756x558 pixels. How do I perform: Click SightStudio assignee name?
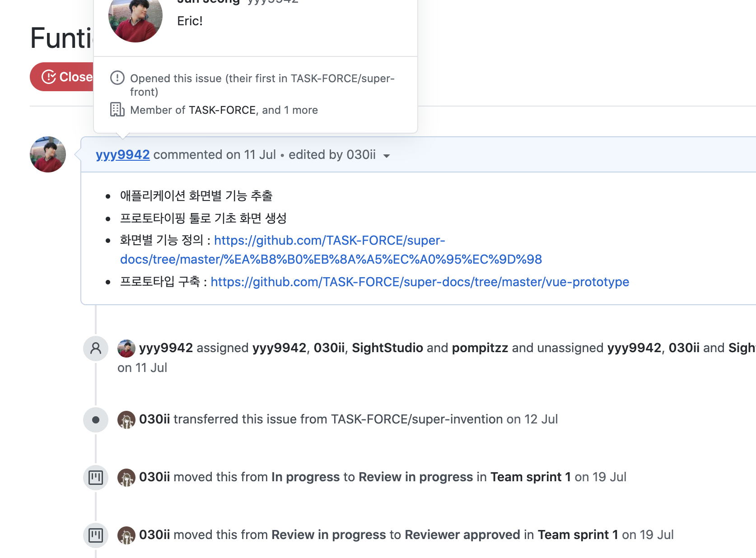[387, 348]
